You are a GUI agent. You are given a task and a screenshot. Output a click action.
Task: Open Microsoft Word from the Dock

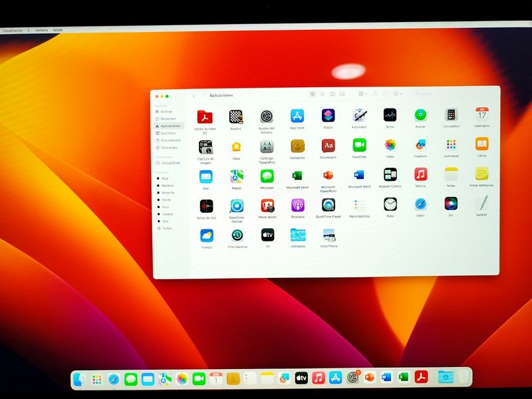point(386,377)
